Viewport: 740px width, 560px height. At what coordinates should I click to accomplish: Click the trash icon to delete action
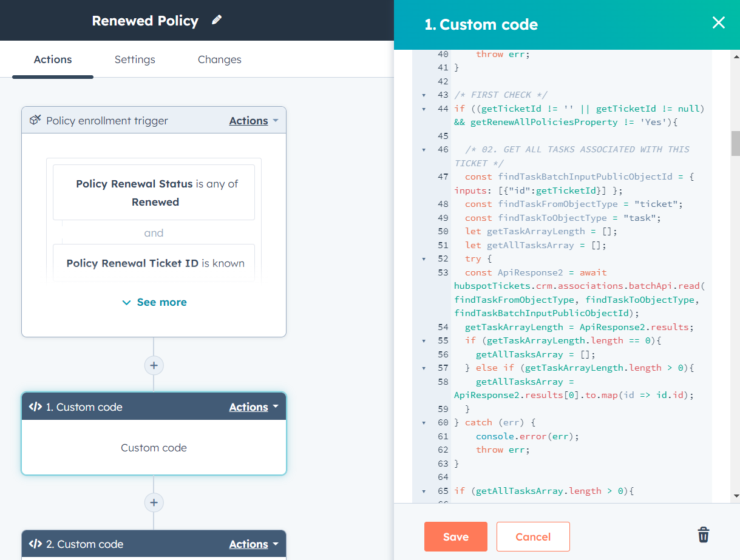coord(703,535)
